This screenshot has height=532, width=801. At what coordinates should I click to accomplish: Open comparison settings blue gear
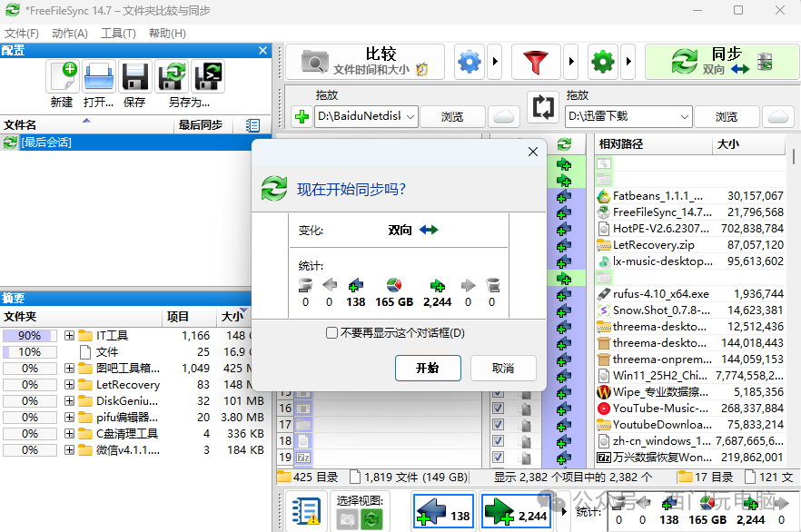(470, 62)
